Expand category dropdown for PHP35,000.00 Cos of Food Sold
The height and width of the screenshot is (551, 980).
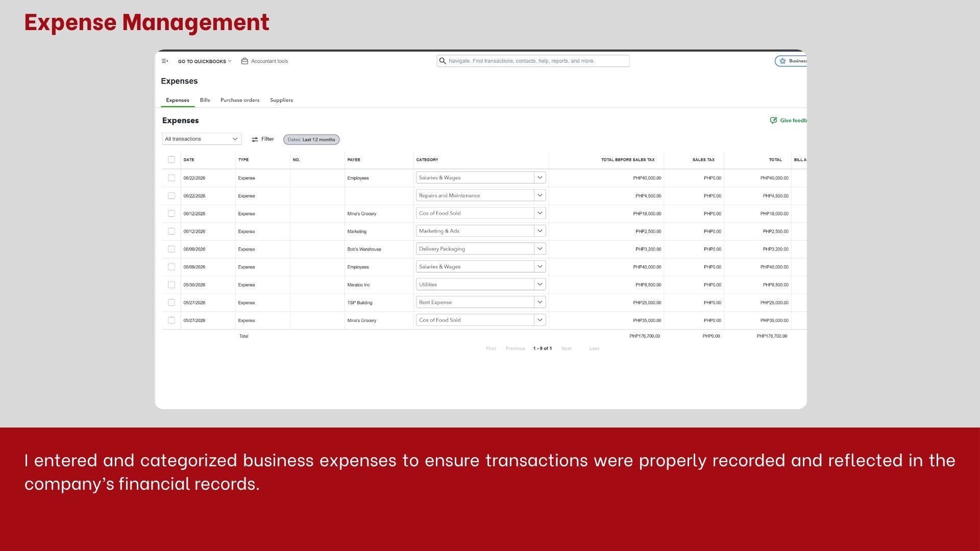[x=540, y=320]
